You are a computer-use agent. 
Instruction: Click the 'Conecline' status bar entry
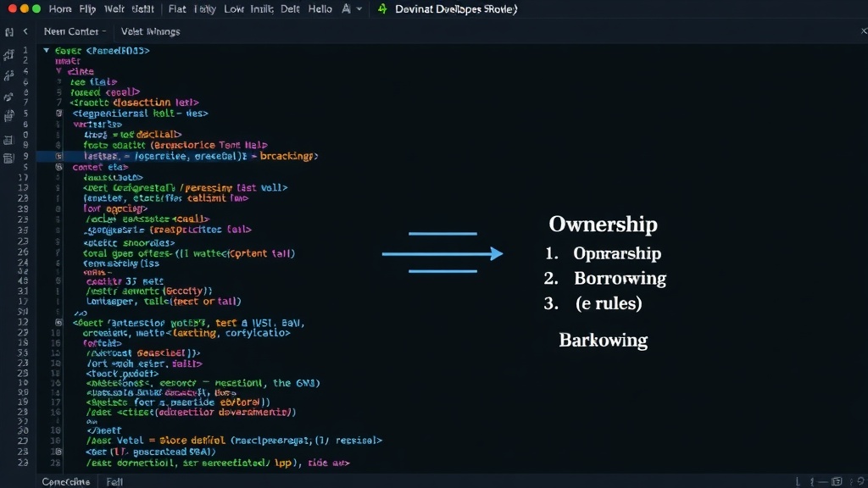(x=66, y=482)
